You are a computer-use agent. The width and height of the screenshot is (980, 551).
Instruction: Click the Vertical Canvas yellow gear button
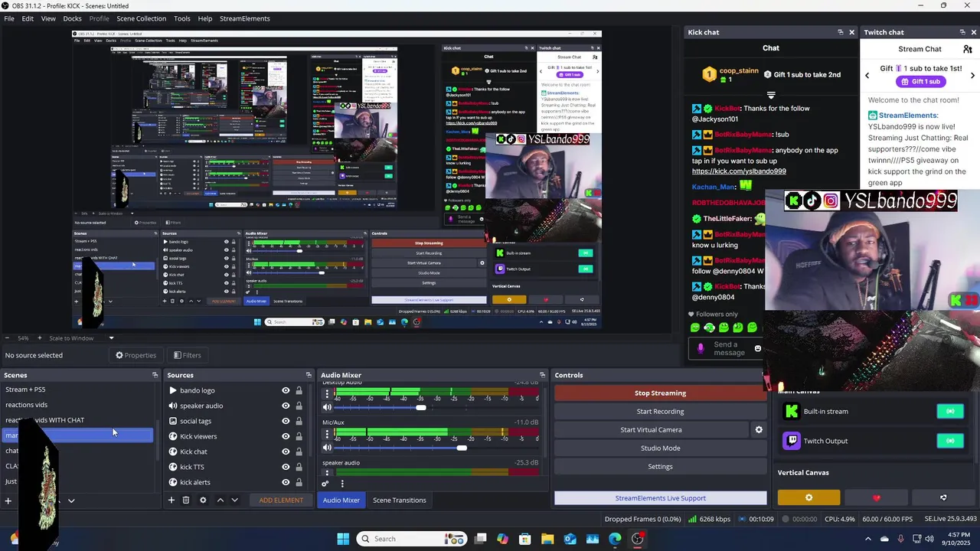pos(808,498)
